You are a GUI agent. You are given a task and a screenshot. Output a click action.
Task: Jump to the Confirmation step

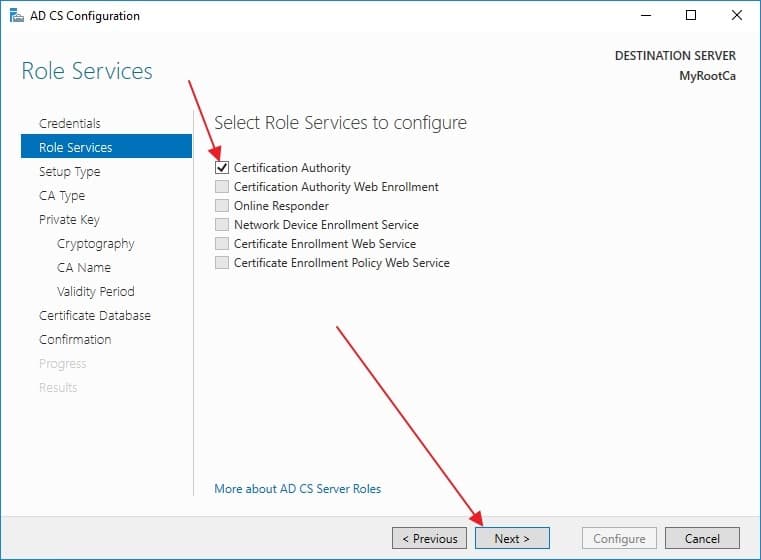[x=75, y=339]
